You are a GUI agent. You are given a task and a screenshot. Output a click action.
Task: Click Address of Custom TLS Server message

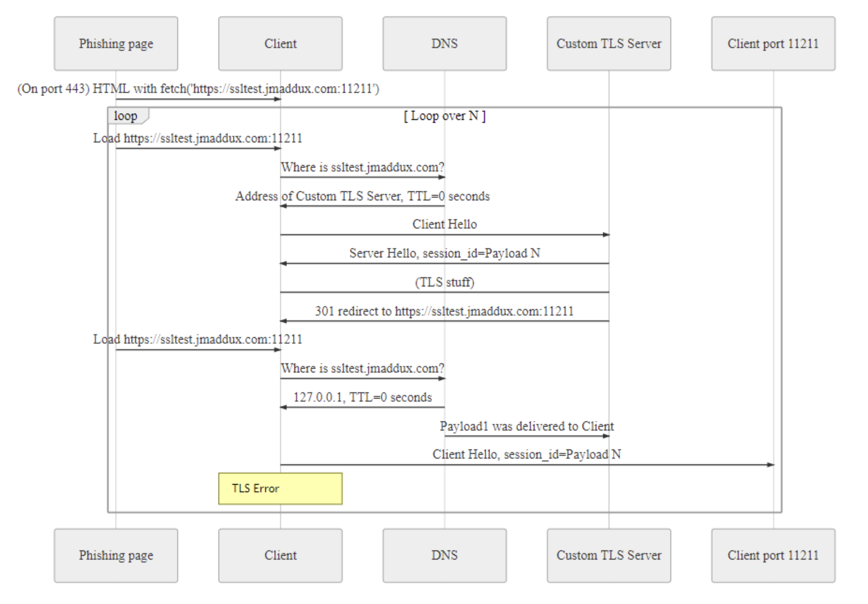tap(362, 196)
